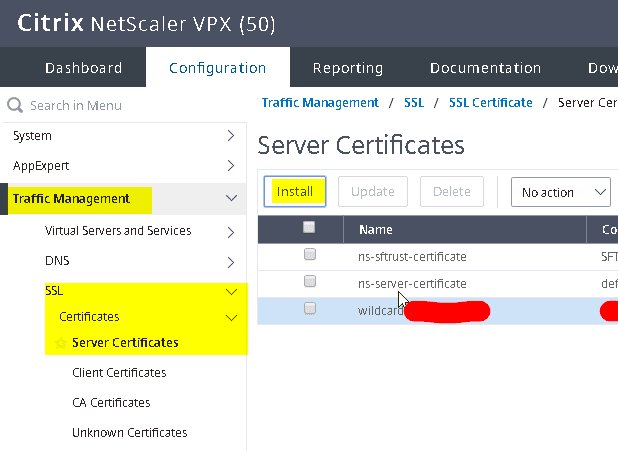Expand Virtual Servers and Services
618x451 pixels.
tap(231, 231)
